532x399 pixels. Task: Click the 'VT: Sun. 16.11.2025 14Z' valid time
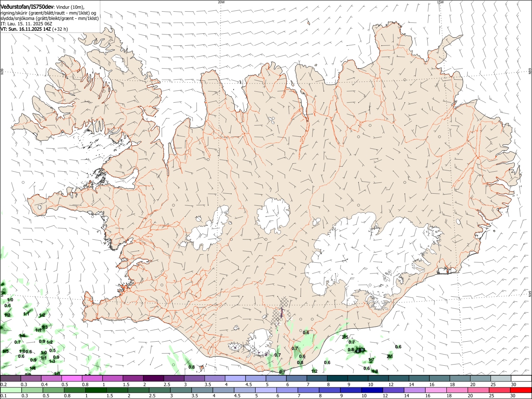(x=25, y=29)
